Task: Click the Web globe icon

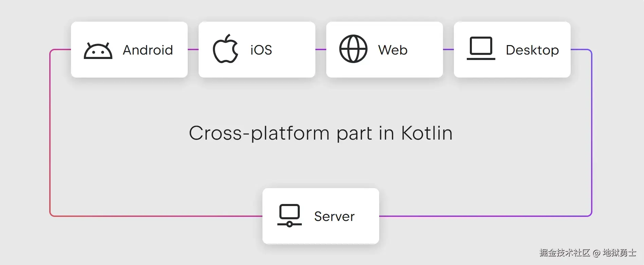Action: (x=353, y=49)
